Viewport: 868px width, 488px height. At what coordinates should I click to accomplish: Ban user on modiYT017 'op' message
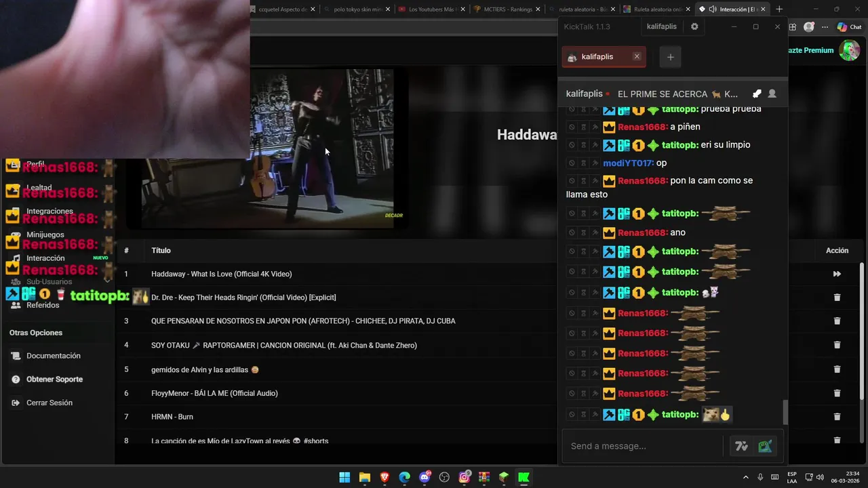click(x=572, y=163)
